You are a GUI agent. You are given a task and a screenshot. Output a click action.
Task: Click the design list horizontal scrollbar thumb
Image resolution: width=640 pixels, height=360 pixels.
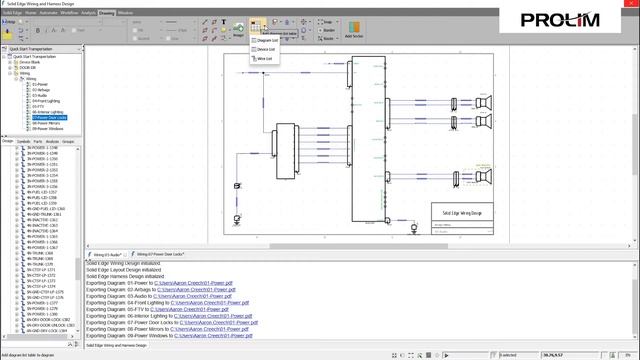[x=37, y=337]
